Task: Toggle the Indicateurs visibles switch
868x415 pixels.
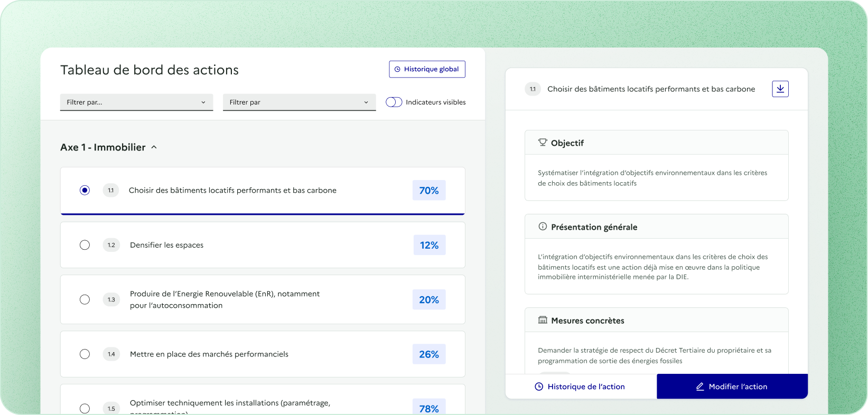Action: click(x=394, y=102)
